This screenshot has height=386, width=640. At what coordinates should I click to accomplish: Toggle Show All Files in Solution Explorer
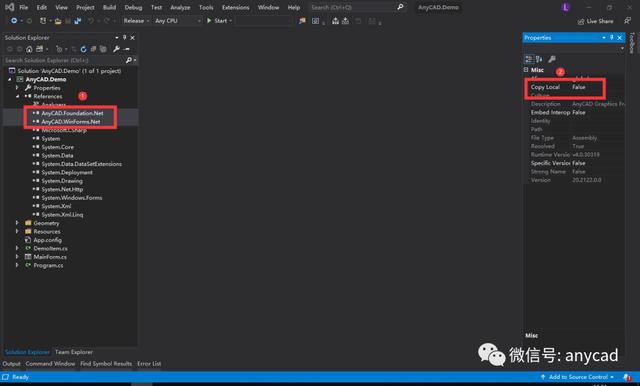pos(103,49)
